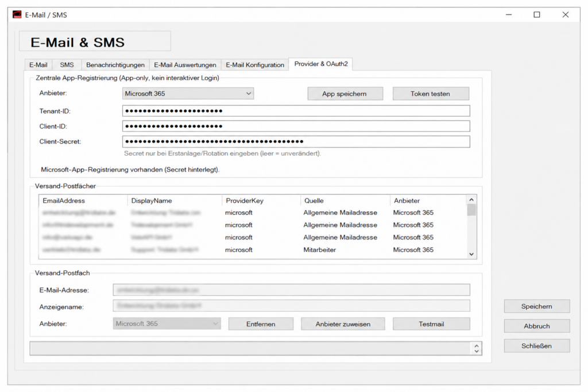588x392 pixels.
Task: Click the Anzeigename field
Action: point(291,305)
